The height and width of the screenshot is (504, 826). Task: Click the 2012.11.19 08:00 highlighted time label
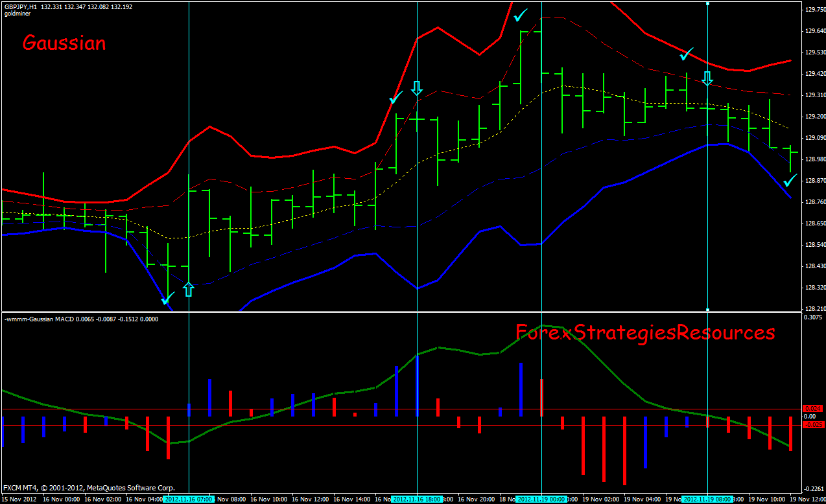pos(707,499)
